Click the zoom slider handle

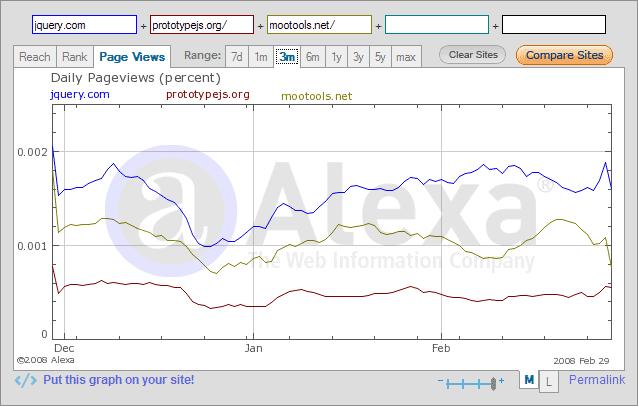tap(493, 383)
